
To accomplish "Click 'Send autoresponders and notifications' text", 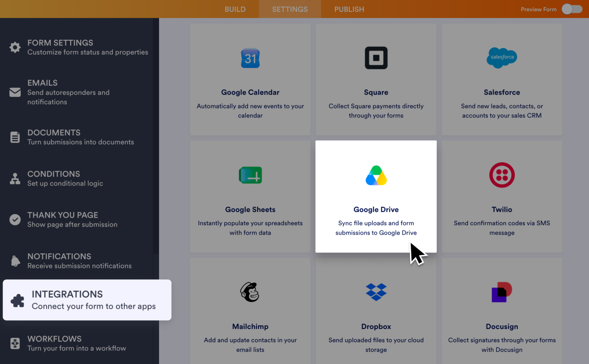I will tap(68, 97).
